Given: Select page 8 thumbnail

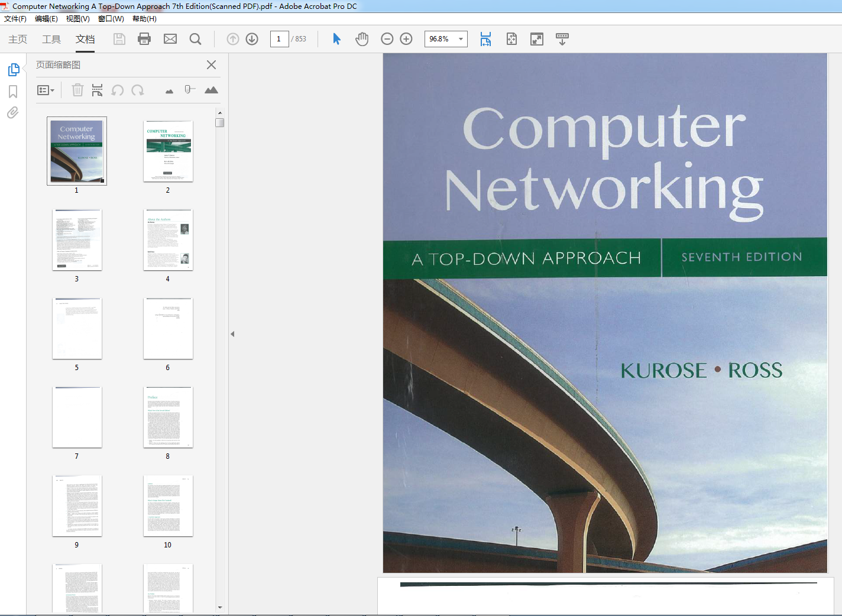Looking at the screenshot, I should [168, 417].
